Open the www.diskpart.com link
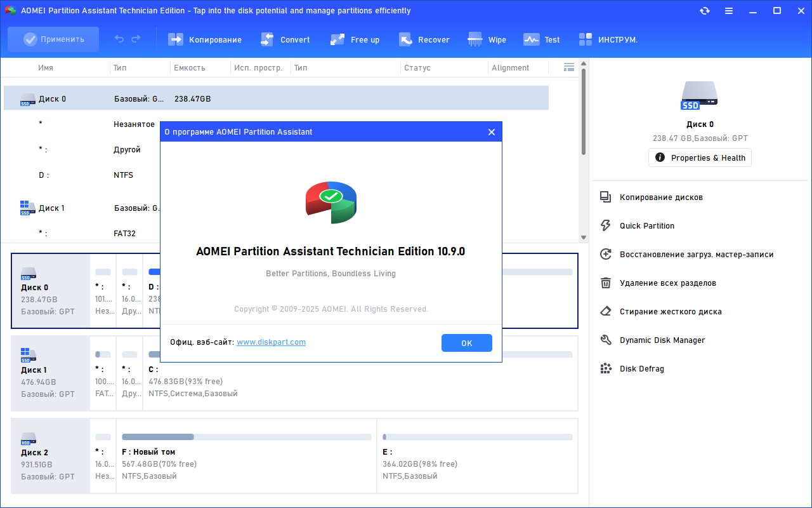The image size is (812, 508). [x=271, y=342]
